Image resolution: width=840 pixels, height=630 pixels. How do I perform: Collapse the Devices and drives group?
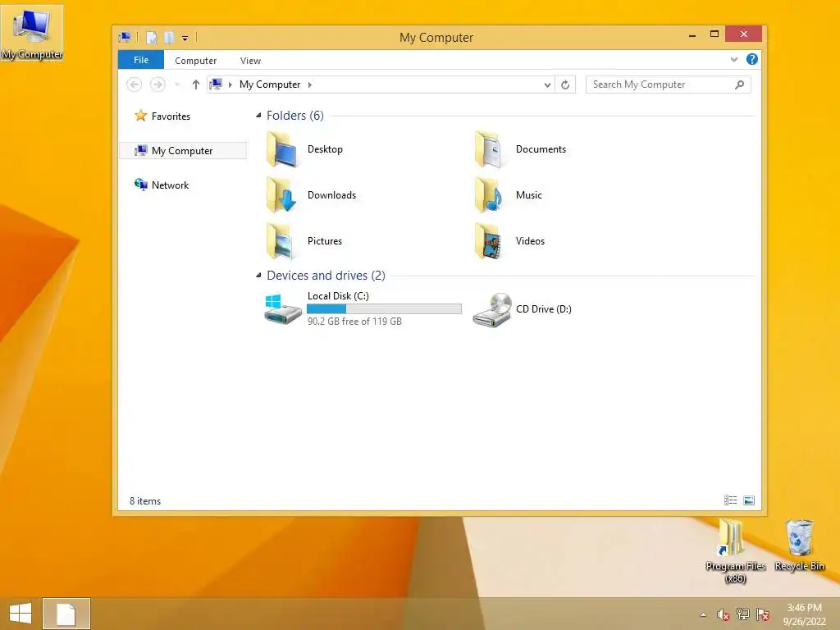point(258,276)
